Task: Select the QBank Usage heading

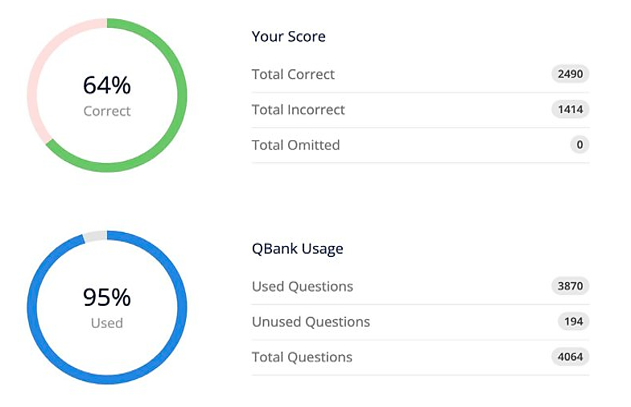Action: pos(297,249)
